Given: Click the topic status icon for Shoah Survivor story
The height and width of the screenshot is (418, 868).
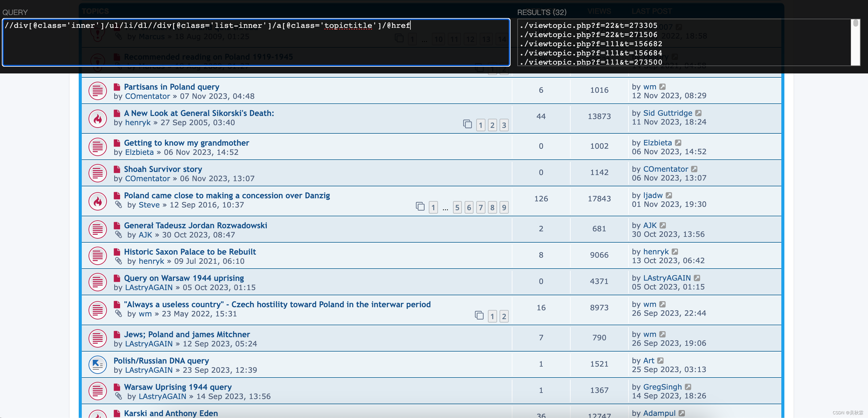Looking at the screenshot, I should click(x=98, y=173).
